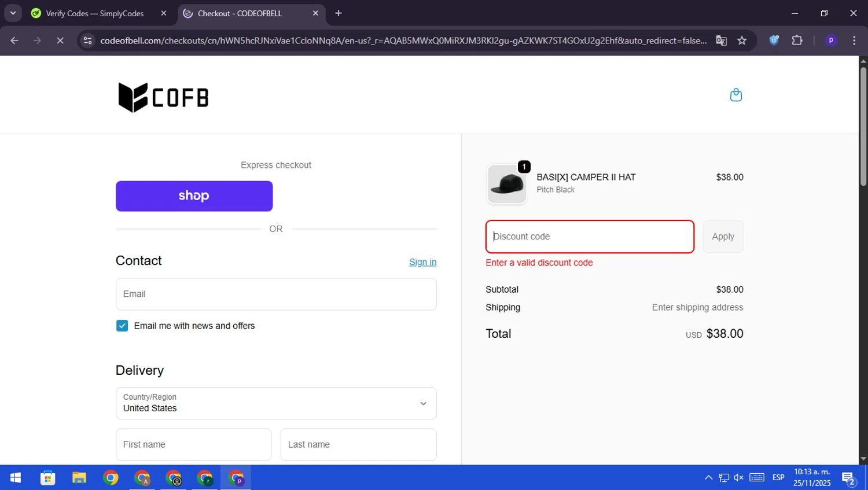Pay with Shop express checkout button
The height and width of the screenshot is (490, 868).
(x=194, y=196)
